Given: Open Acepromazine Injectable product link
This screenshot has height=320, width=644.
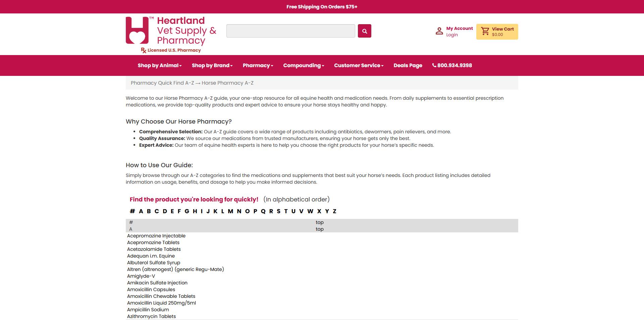Looking at the screenshot, I should pos(156,236).
